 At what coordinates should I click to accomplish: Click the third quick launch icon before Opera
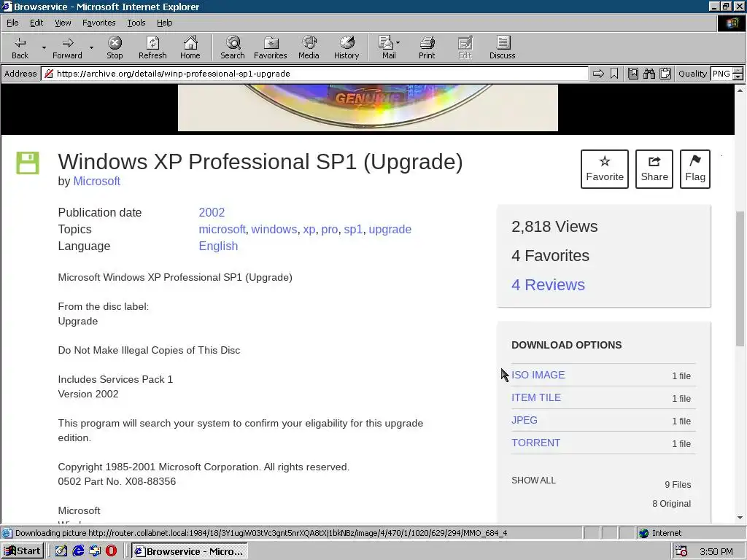[x=95, y=551]
